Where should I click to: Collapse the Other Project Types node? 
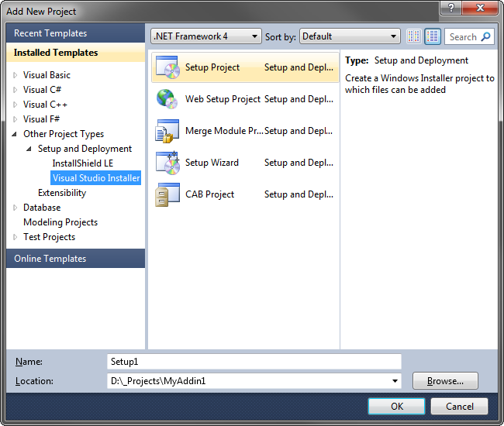[15, 134]
